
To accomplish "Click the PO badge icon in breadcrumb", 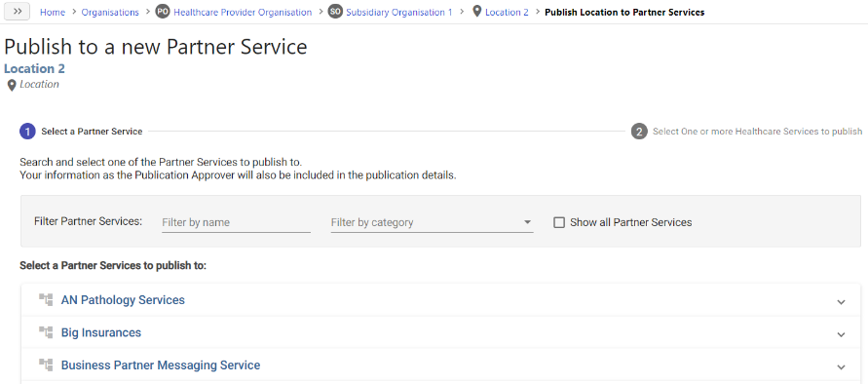I will tap(162, 12).
